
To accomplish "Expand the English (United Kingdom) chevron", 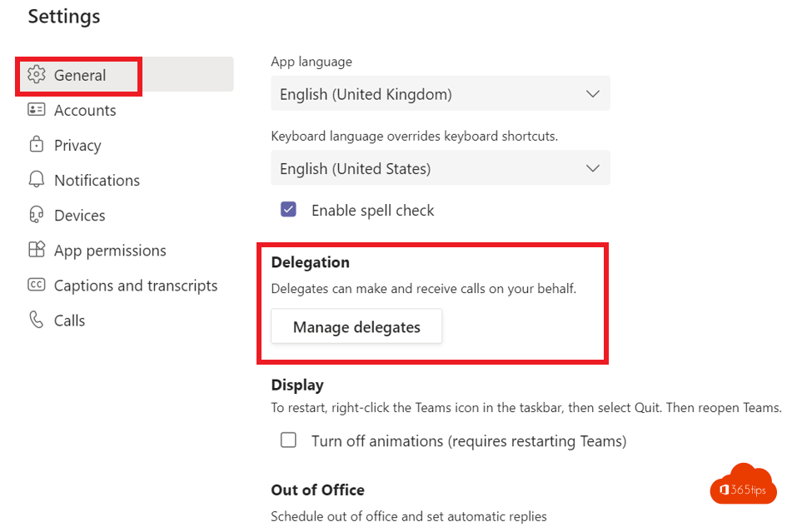I will click(x=592, y=94).
